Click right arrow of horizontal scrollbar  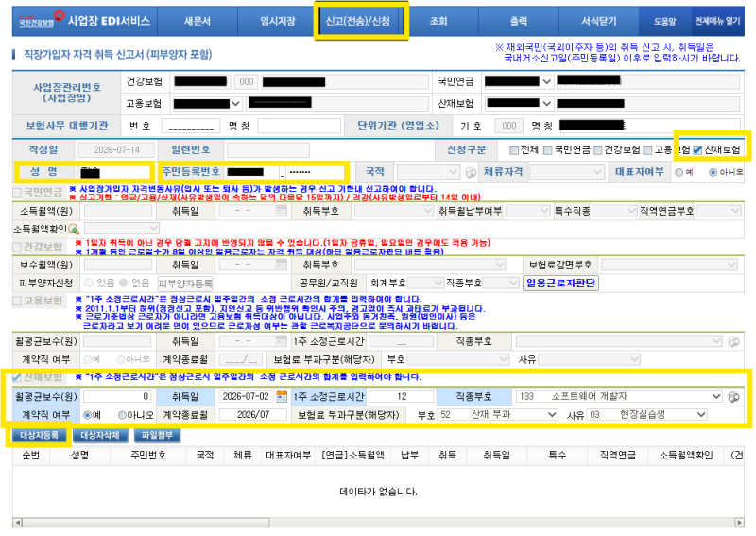click(x=739, y=523)
